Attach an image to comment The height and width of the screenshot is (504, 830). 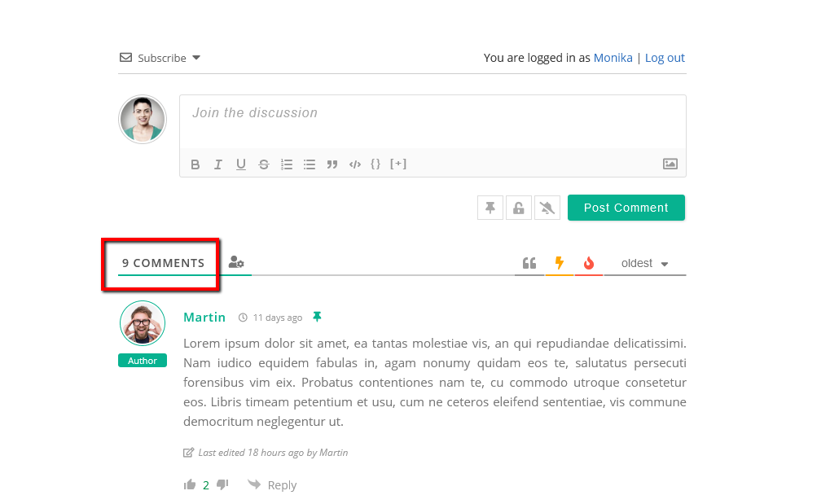670,164
